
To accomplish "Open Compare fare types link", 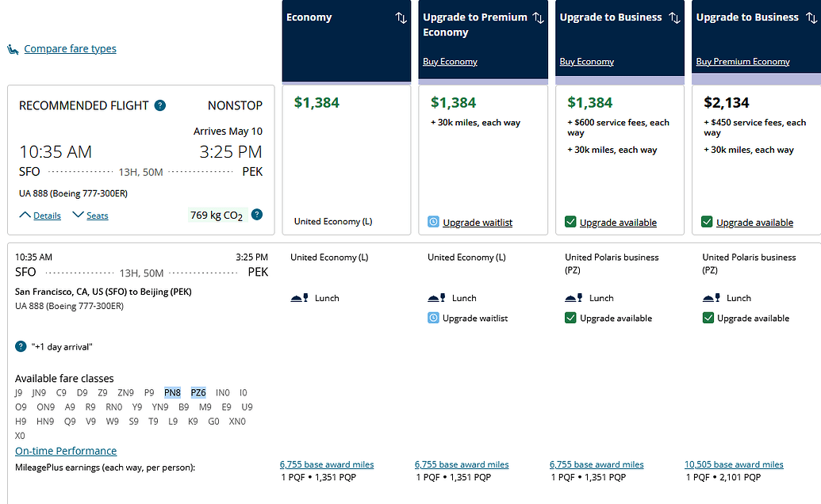I will coord(70,48).
